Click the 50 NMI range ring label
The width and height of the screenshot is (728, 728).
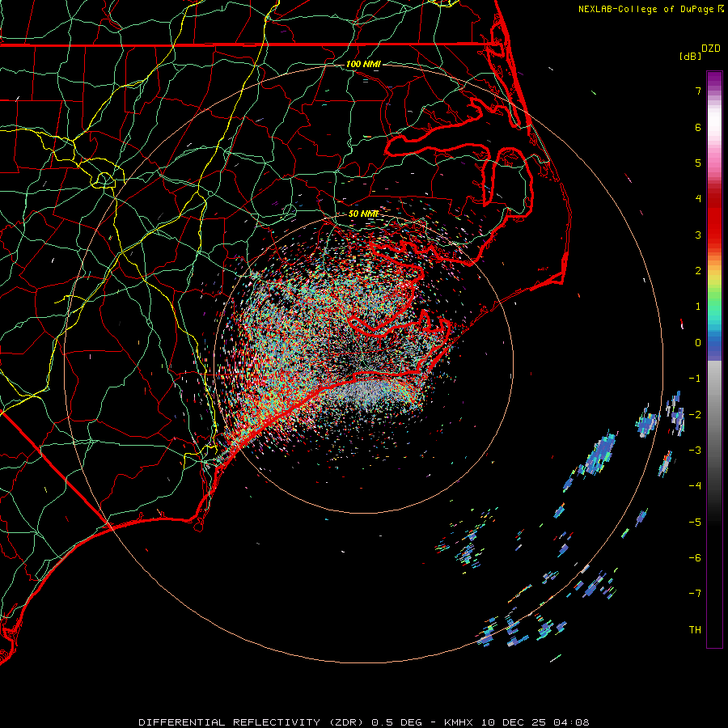(x=363, y=214)
